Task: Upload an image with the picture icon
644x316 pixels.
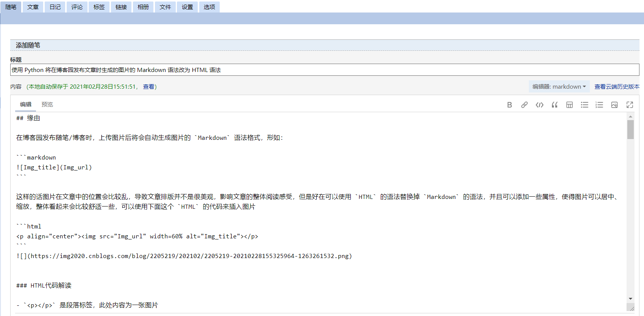Action: tap(614, 105)
